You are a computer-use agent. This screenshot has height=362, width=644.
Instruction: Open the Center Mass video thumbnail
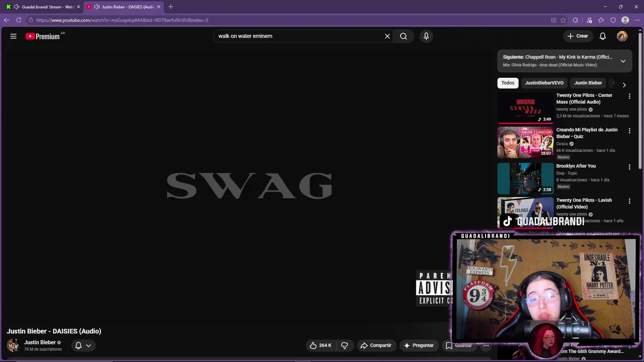coord(525,108)
